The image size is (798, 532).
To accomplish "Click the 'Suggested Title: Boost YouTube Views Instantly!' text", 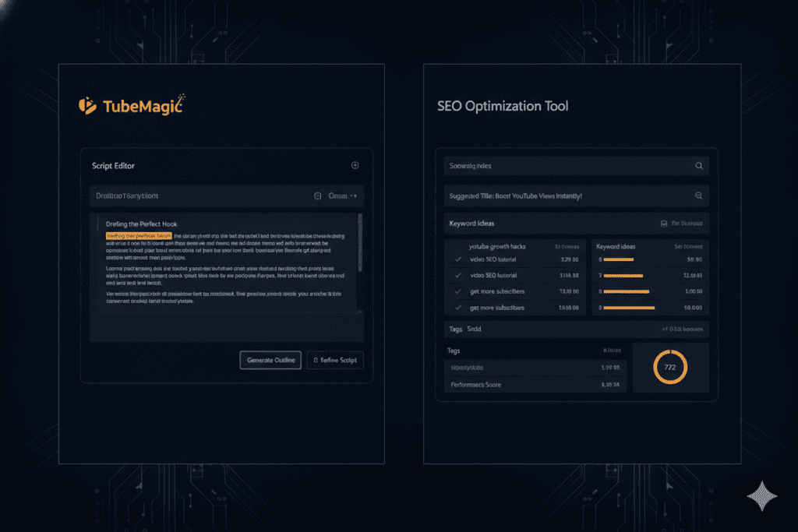I will tap(515, 196).
